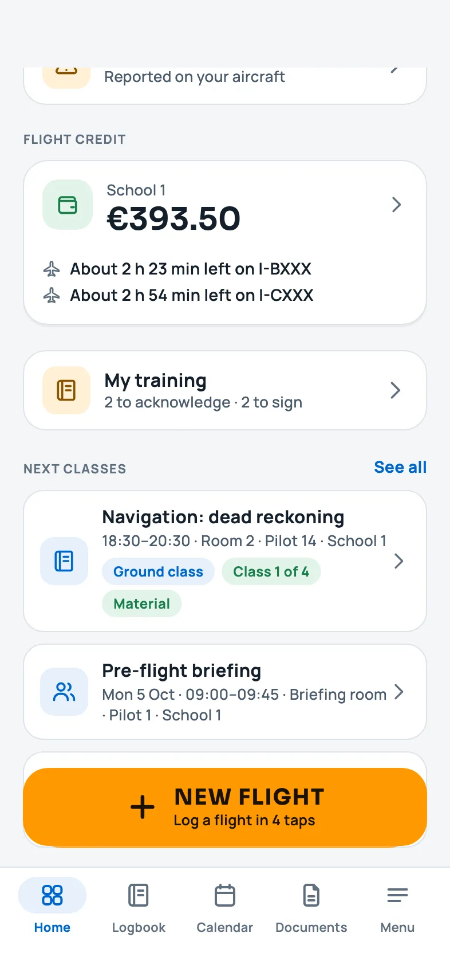This screenshot has width=450, height=980.
Task: Open dead reckoning class via its chevron
Action: point(399,561)
